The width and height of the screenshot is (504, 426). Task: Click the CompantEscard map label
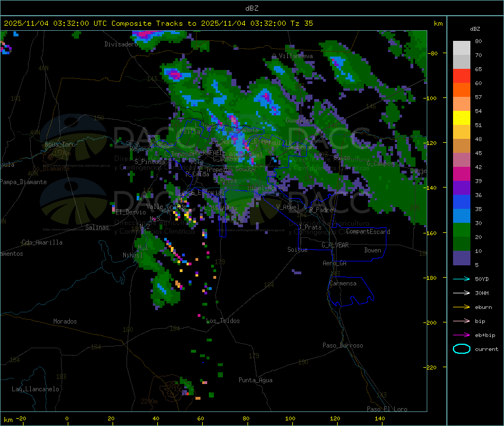coord(368,232)
